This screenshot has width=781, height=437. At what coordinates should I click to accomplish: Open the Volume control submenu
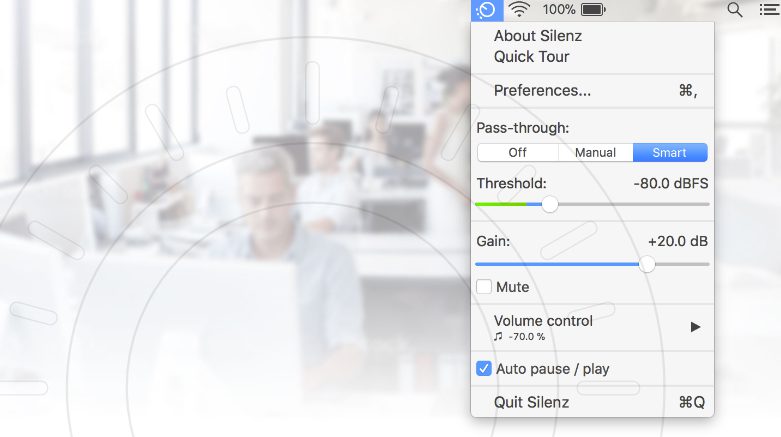tap(544, 322)
